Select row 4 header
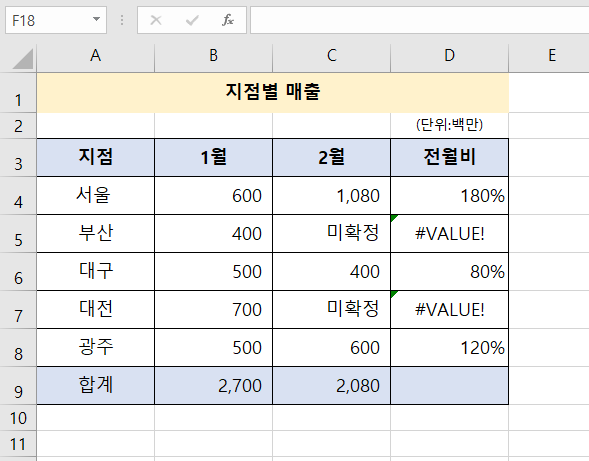This screenshot has height=461, width=589. (x=18, y=196)
